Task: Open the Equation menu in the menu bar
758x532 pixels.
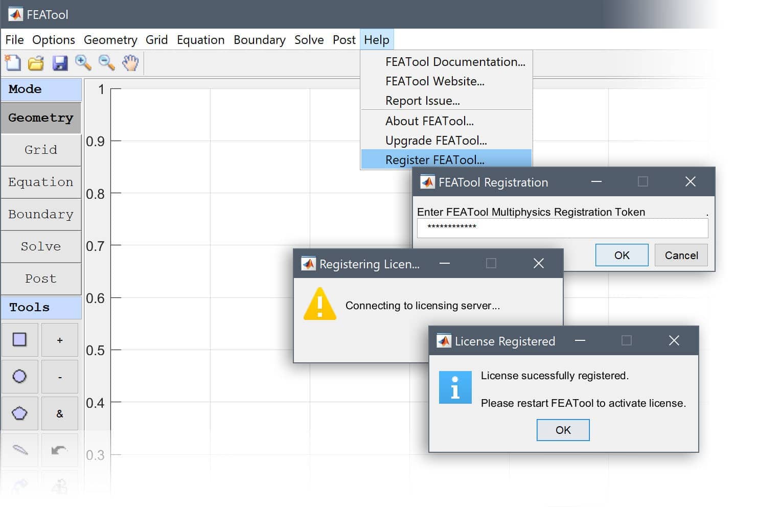Action: [200, 40]
